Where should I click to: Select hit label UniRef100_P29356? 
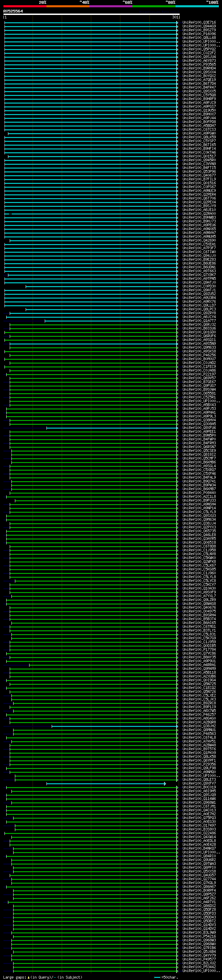point(199,764)
